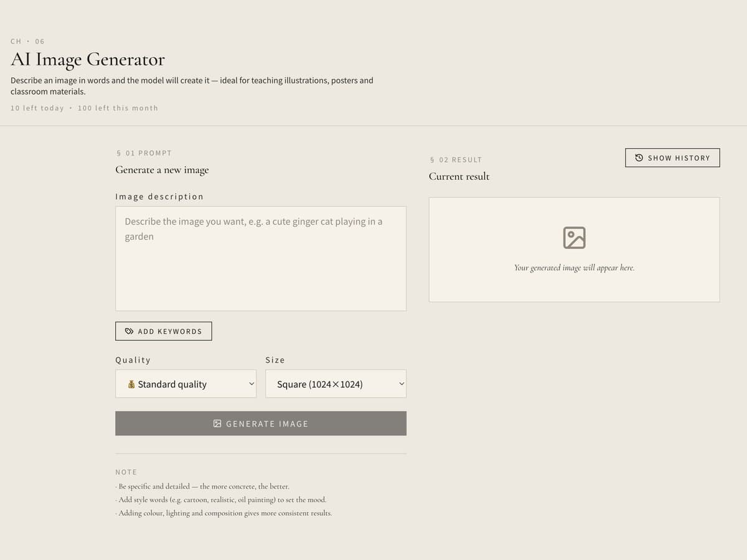Click the Show History button
The width and height of the screenshot is (747, 560).
672,158
